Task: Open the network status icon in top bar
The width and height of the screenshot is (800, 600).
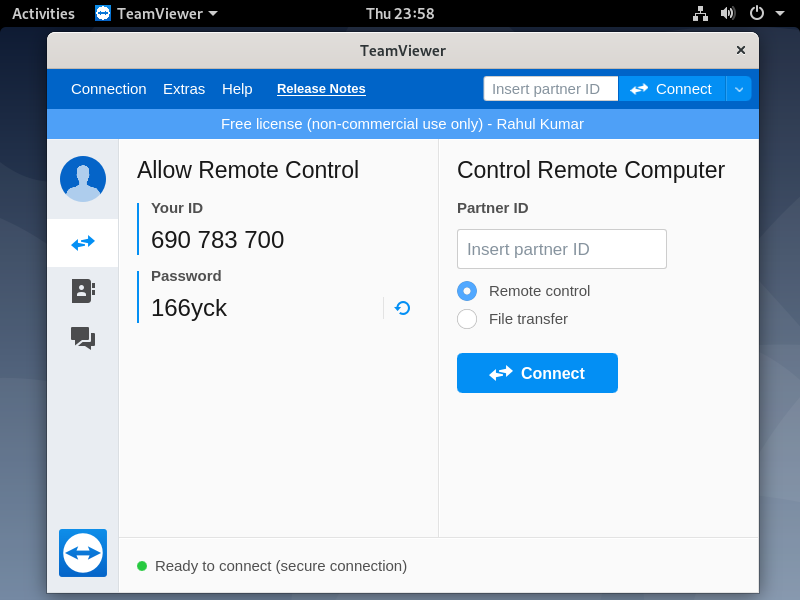Action: [700, 13]
